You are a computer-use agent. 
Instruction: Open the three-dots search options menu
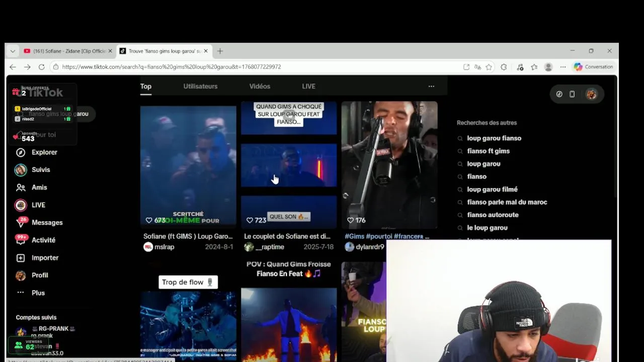(x=431, y=86)
